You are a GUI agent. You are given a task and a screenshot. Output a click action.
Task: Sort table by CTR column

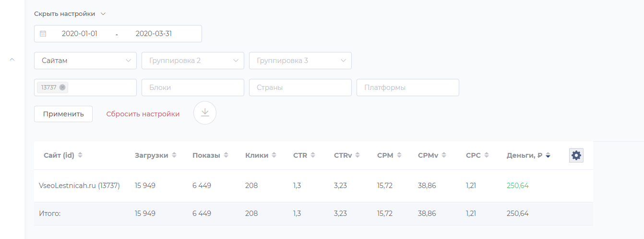pyautogui.click(x=304, y=155)
